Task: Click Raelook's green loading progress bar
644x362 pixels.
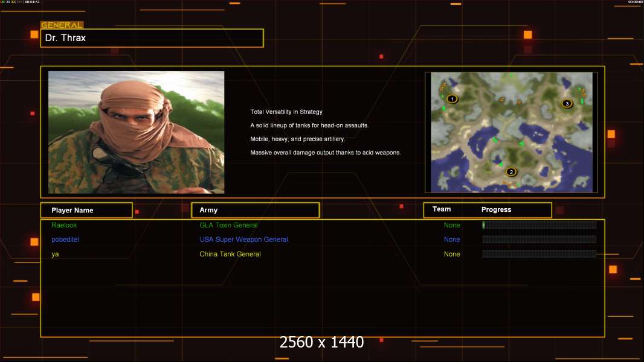Action: [x=539, y=225]
